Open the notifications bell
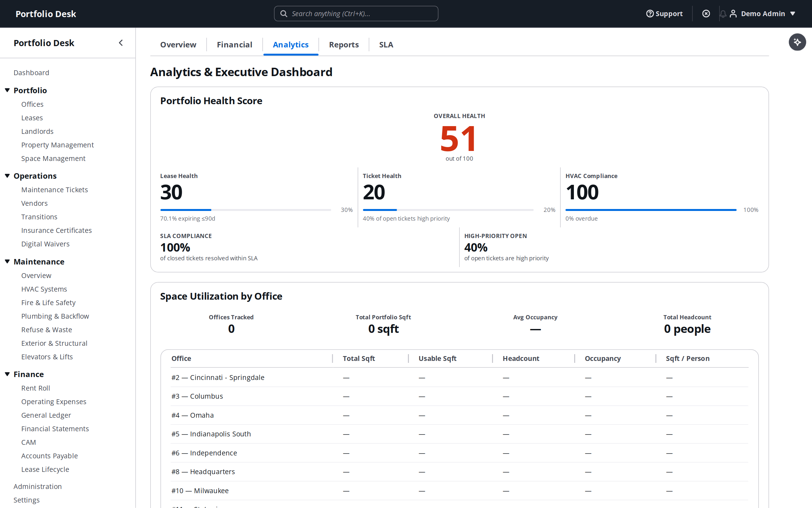The image size is (812, 508). click(x=723, y=14)
